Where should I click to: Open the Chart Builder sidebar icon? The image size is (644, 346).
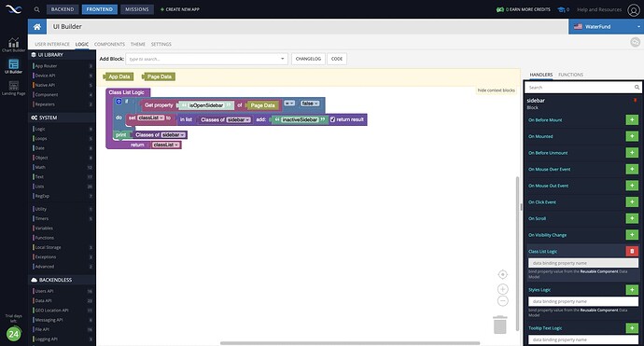click(14, 45)
